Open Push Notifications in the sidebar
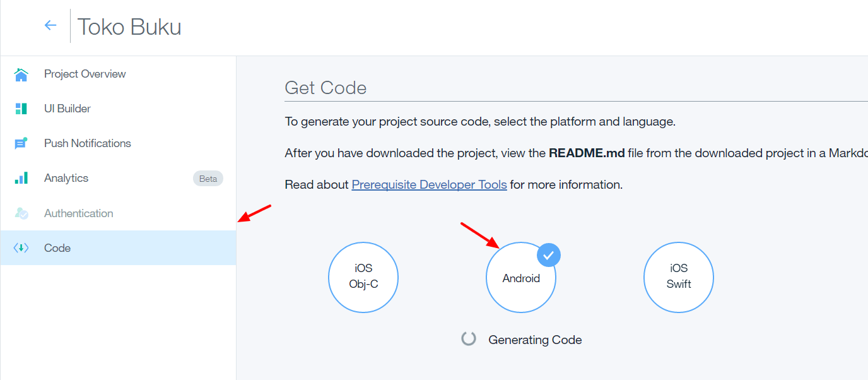868x380 pixels. (x=88, y=143)
